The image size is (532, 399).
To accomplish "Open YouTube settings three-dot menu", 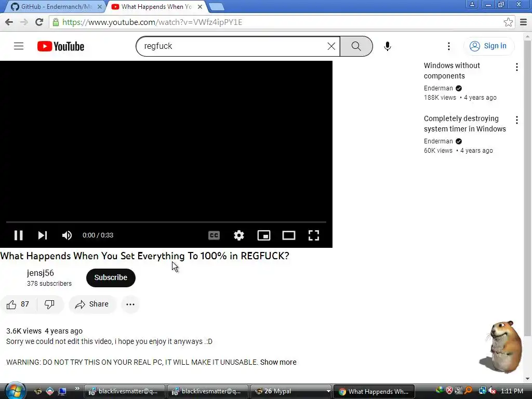I will (x=448, y=46).
